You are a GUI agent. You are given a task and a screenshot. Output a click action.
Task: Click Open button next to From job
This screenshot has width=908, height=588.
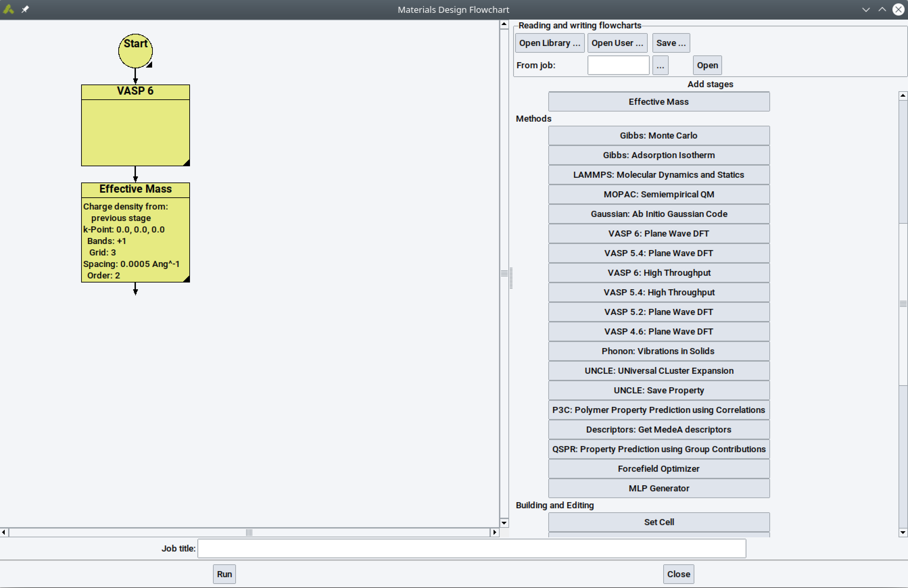click(x=707, y=65)
